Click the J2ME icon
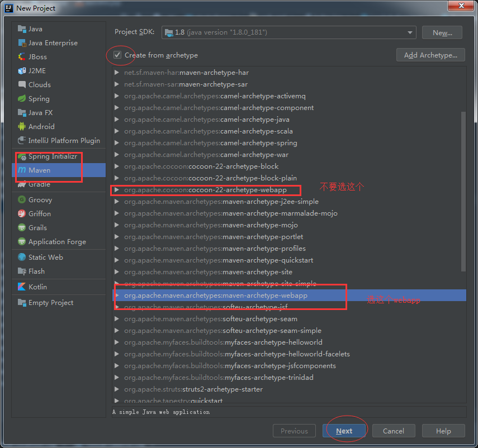Screen dimensions: 478x448 tap(22, 71)
